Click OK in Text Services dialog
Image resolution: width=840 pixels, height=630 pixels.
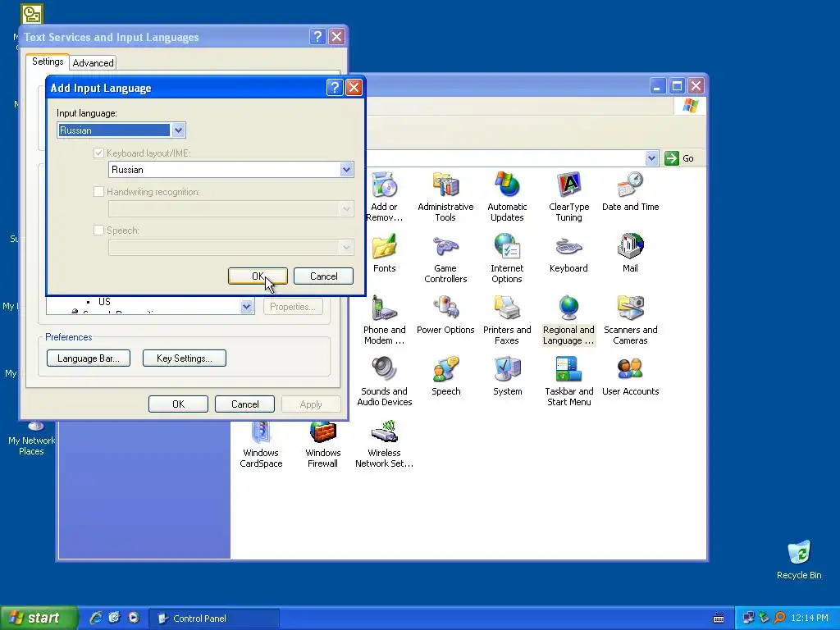coord(178,404)
